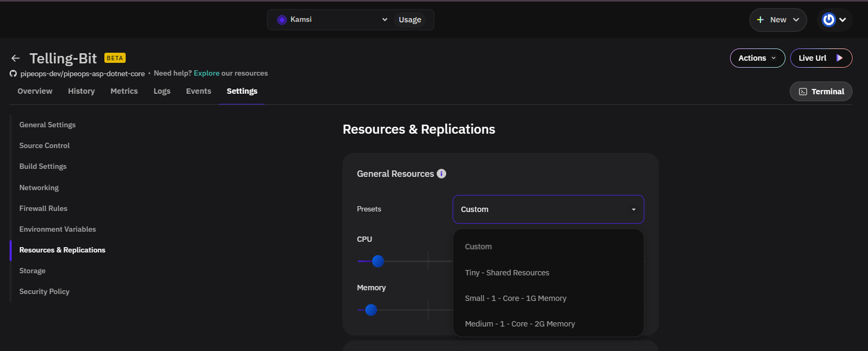Screen dimensions: 868x351
Task: Open Storage settings
Action: click(x=32, y=271)
